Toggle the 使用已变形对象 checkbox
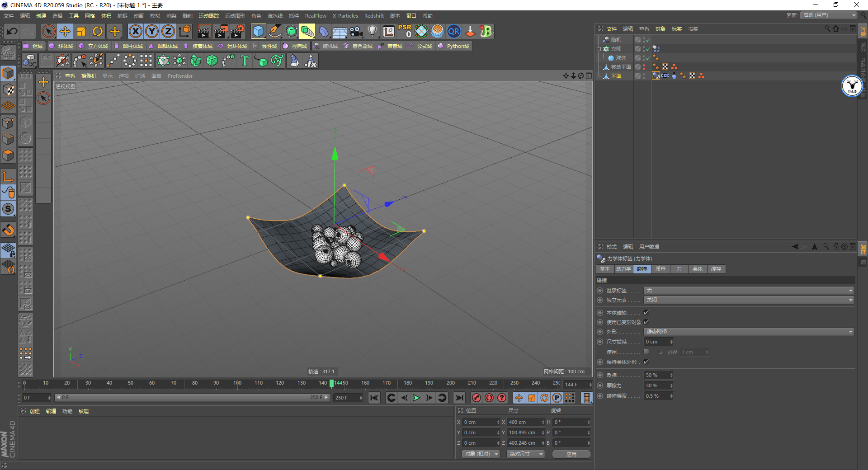 pyautogui.click(x=646, y=322)
